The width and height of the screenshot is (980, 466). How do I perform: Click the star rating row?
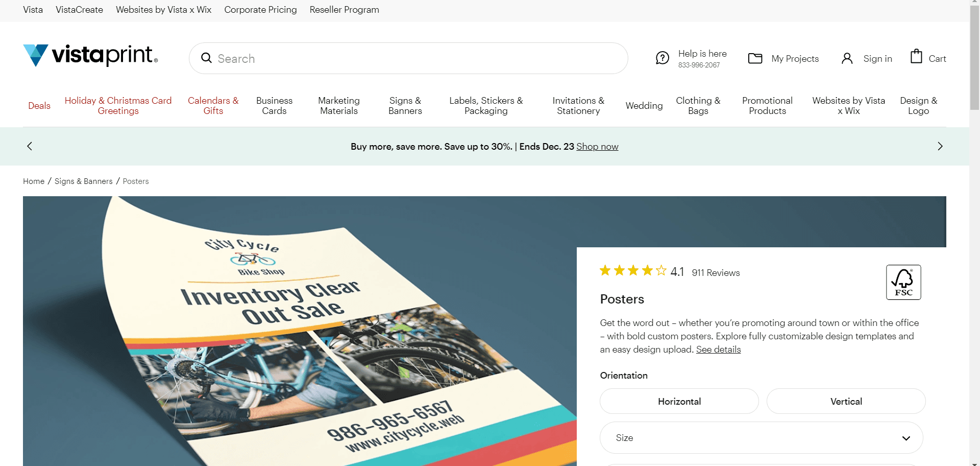(x=633, y=271)
